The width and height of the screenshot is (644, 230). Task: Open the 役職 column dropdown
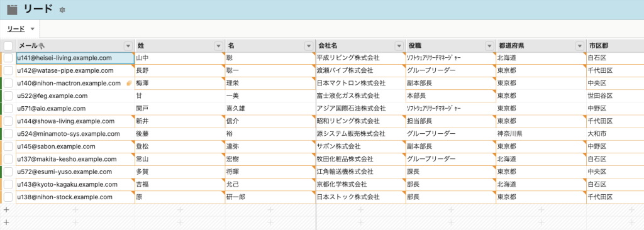click(x=489, y=46)
